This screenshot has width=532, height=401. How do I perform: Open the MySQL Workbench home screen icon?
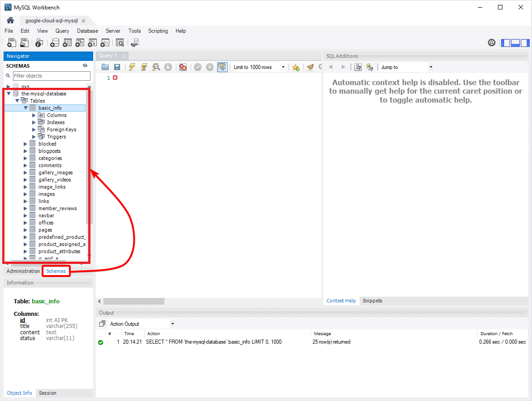[x=10, y=20]
